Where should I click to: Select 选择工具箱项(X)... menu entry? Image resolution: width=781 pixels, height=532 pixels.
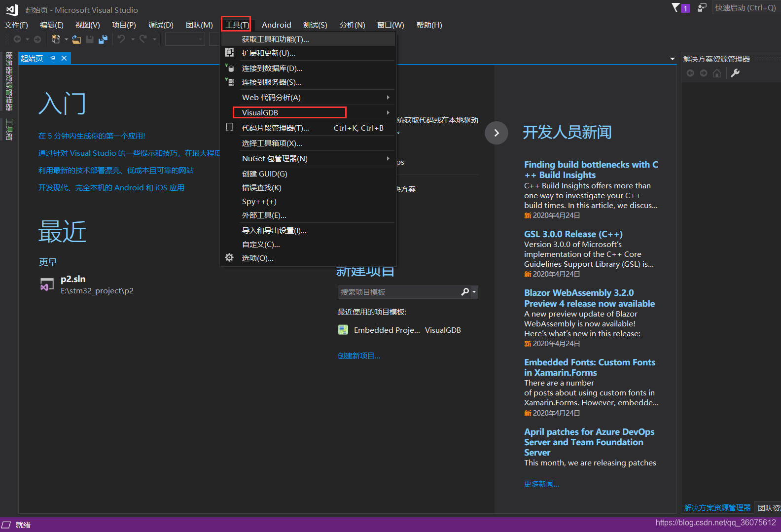coord(308,143)
